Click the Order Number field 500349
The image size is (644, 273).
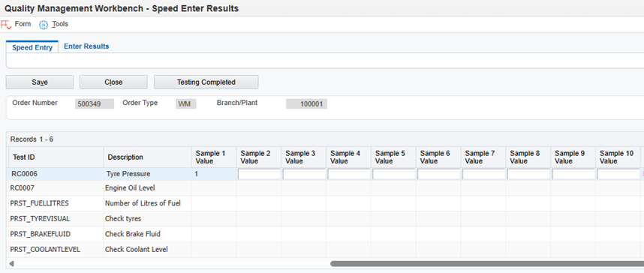(x=95, y=103)
